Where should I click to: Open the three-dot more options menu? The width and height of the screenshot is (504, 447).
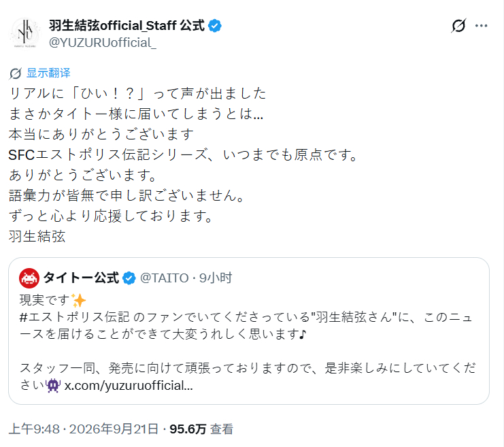(481, 26)
